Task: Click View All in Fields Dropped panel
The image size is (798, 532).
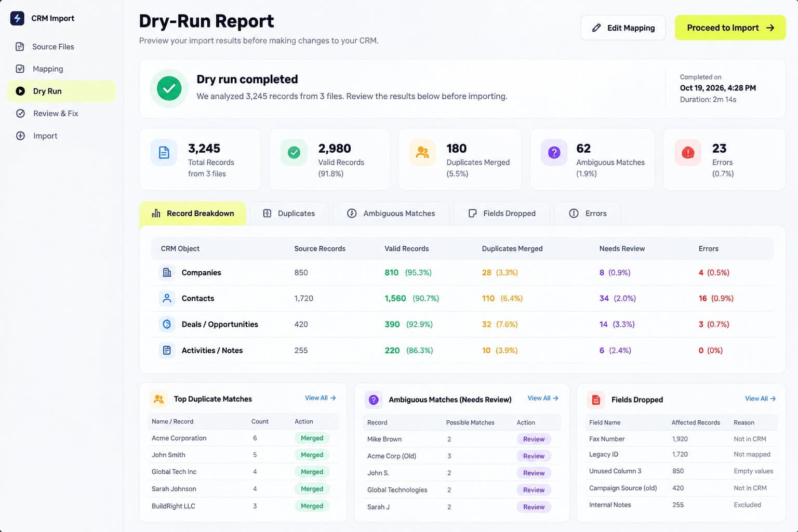Action: coord(761,398)
